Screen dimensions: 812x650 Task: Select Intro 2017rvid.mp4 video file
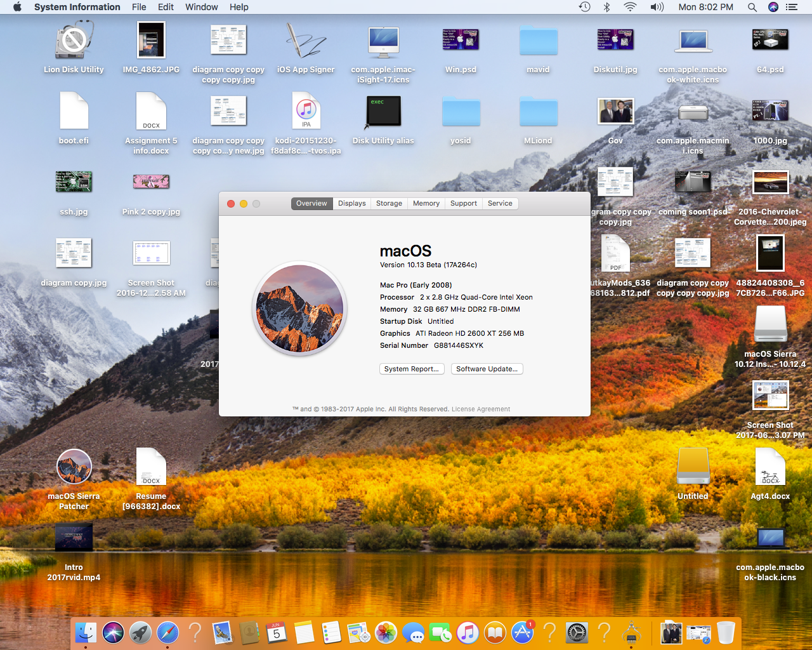(x=74, y=538)
